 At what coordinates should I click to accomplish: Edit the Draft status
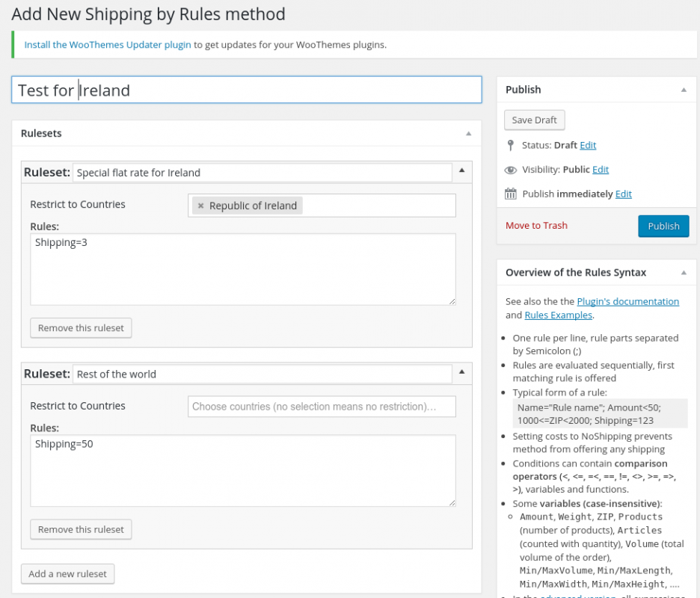(x=588, y=145)
